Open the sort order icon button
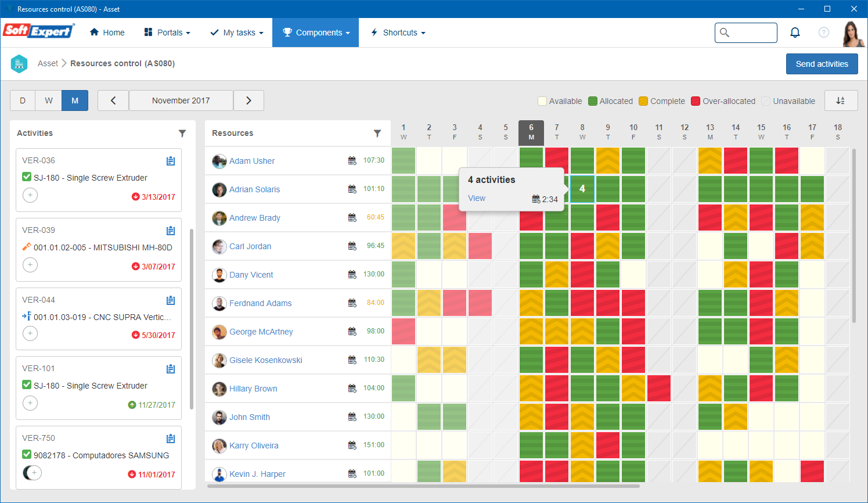Image resolution: width=868 pixels, height=503 pixels. [x=841, y=100]
